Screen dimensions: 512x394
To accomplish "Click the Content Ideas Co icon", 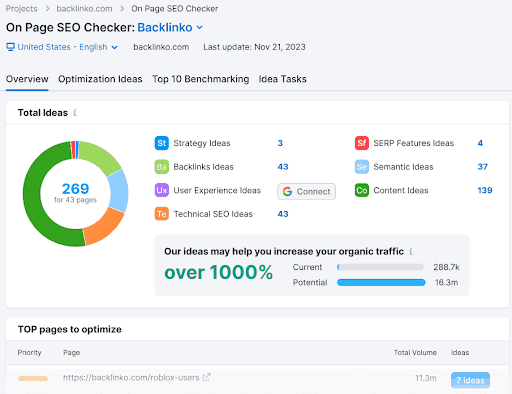I will [362, 190].
